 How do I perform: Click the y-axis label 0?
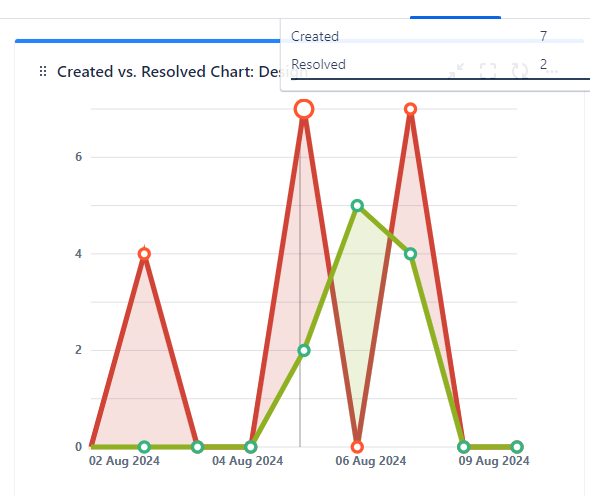click(x=78, y=447)
